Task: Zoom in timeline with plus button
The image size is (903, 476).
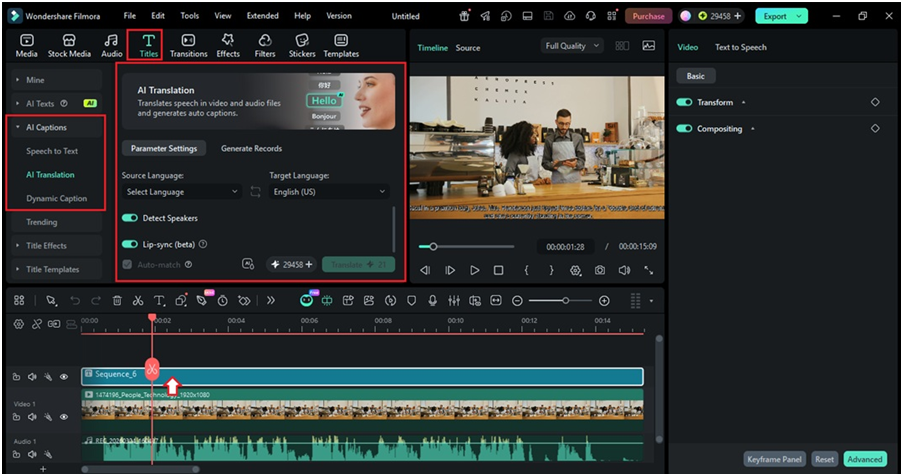Action: 604,300
